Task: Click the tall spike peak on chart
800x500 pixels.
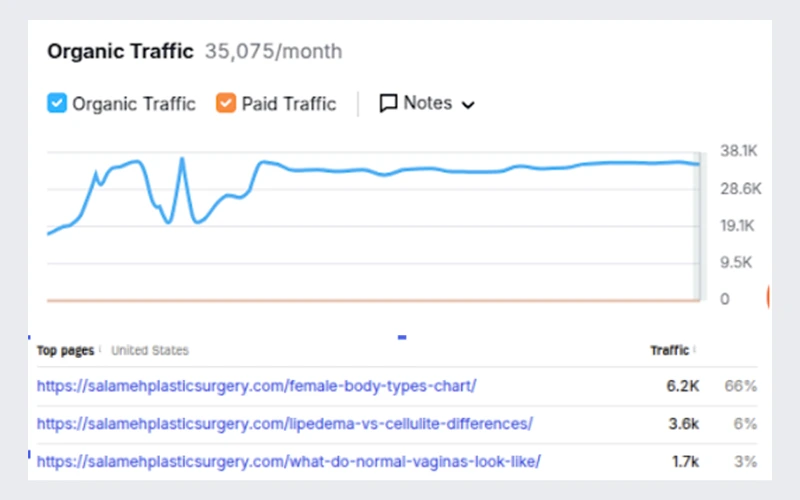Action: point(182,159)
